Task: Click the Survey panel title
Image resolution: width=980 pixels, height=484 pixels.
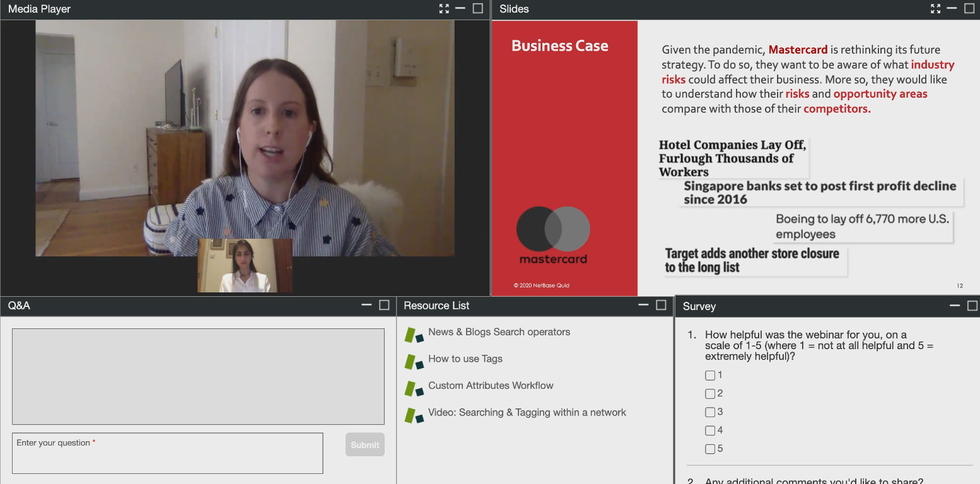Action: [x=699, y=306]
